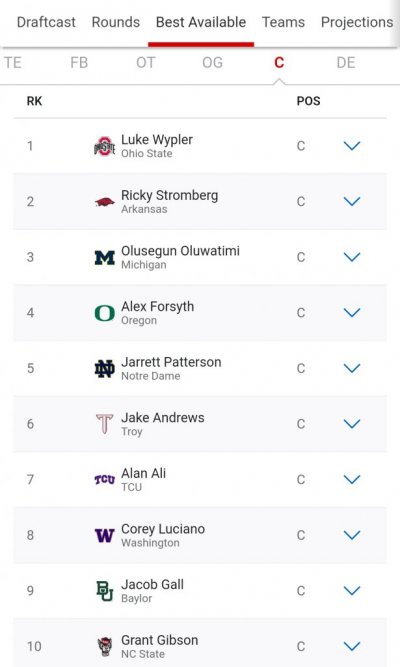400x667 pixels.
Task: Expand Olusegun Oluwatimi's details chevron
Action: (352, 257)
